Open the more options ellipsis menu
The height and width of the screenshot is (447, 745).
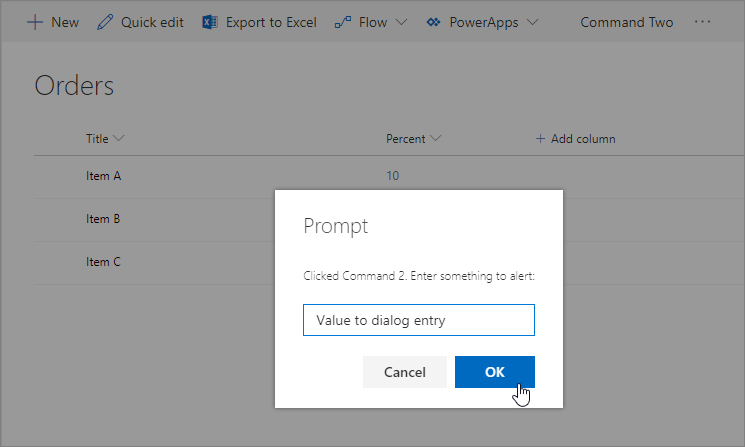point(702,22)
